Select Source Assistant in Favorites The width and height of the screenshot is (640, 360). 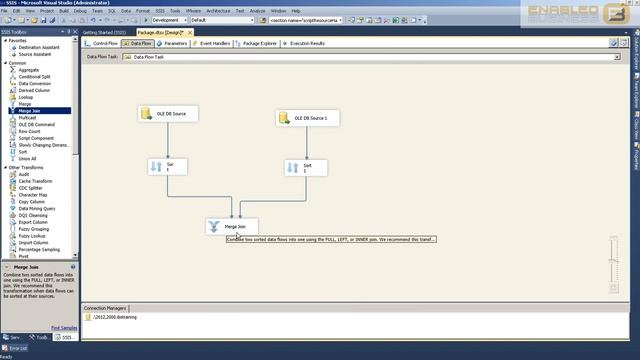click(x=35, y=54)
